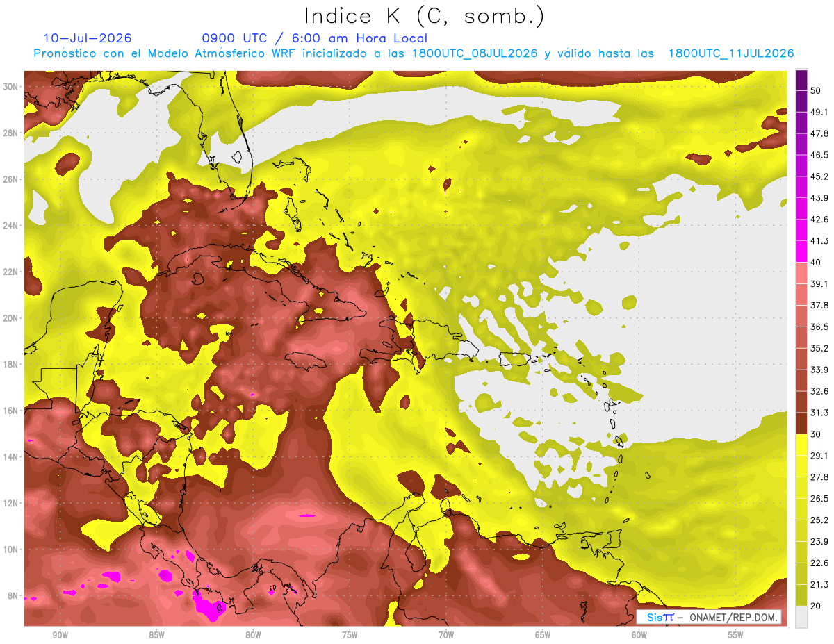Screen dimensions: 834x644
Task: Click the legend value "20"
Action: click(x=816, y=606)
